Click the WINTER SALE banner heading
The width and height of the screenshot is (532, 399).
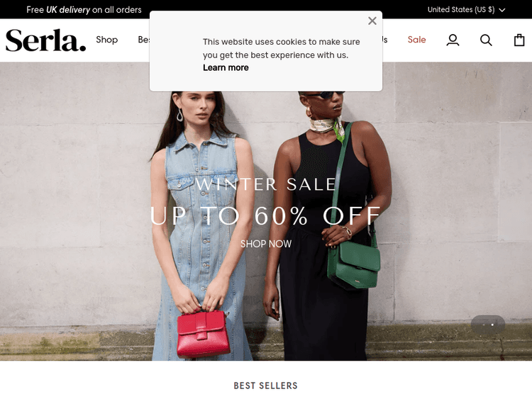266,184
